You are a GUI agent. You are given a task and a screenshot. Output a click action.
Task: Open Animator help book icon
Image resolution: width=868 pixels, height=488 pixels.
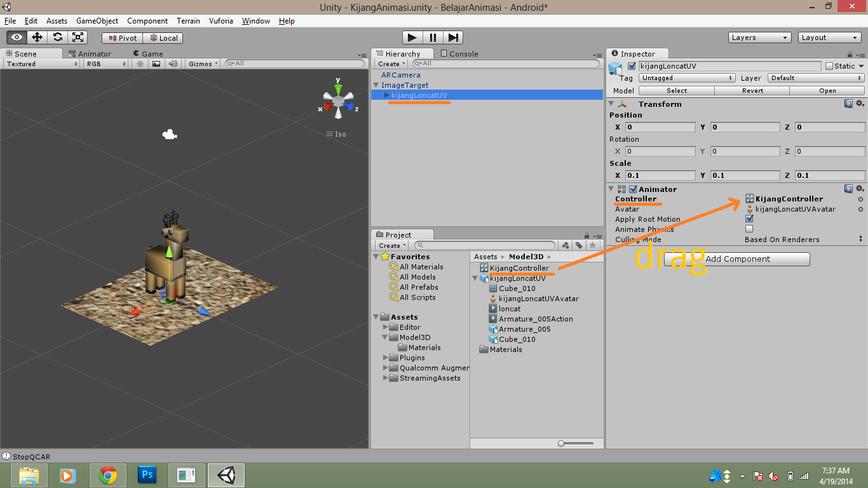point(848,189)
